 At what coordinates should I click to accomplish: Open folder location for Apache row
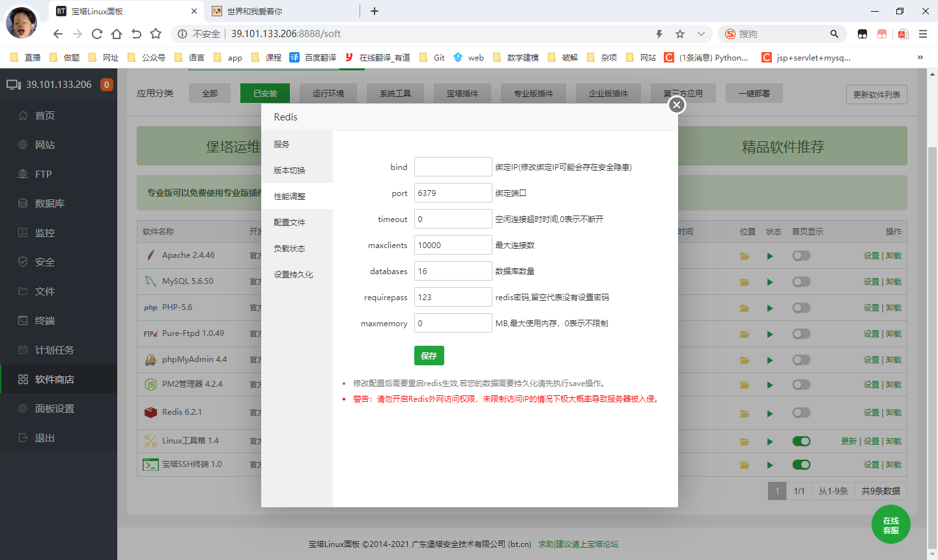745,256
